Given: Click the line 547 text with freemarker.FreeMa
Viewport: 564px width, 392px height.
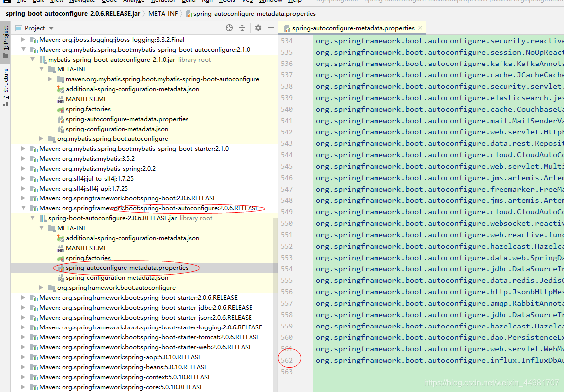Looking at the screenshot, I should click(x=440, y=189).
